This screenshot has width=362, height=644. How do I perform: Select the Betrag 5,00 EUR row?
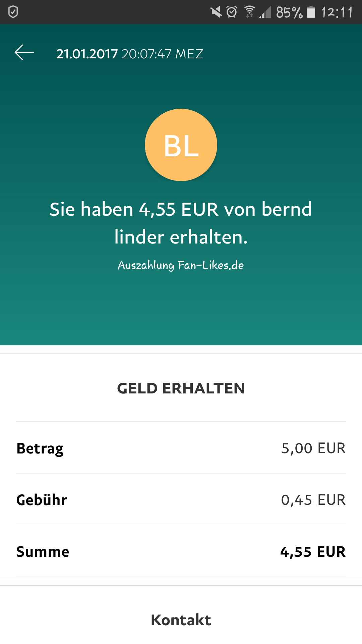[181, 448]
